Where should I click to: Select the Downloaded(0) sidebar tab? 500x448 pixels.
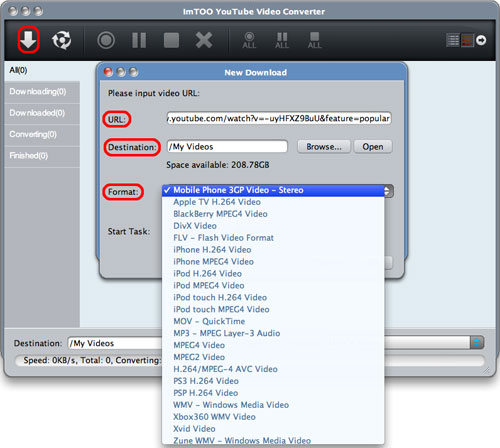42,113
